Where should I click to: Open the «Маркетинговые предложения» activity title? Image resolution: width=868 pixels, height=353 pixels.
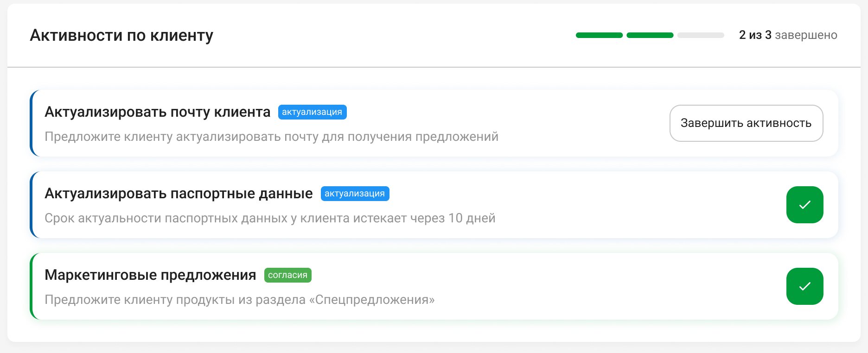[150, 275]
